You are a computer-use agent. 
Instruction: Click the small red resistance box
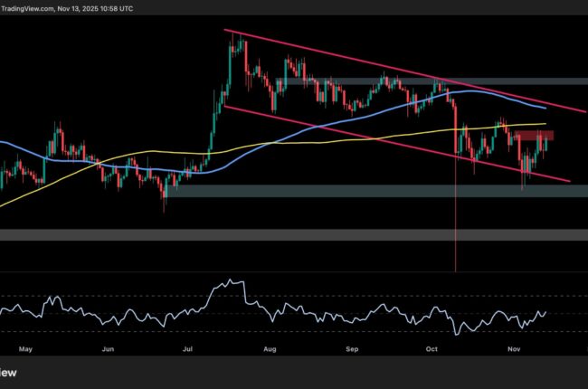click(534, 135)
